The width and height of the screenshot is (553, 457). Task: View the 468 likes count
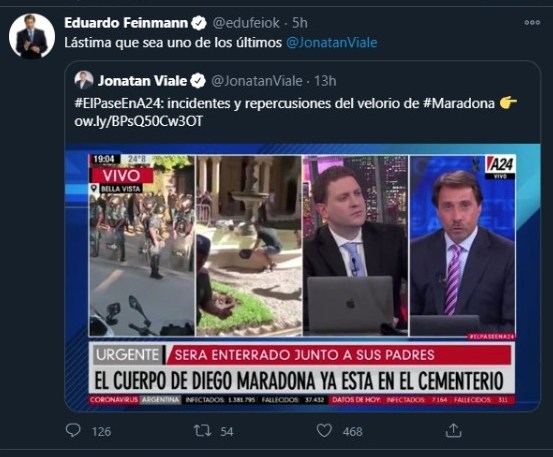(x=352, y=431)
